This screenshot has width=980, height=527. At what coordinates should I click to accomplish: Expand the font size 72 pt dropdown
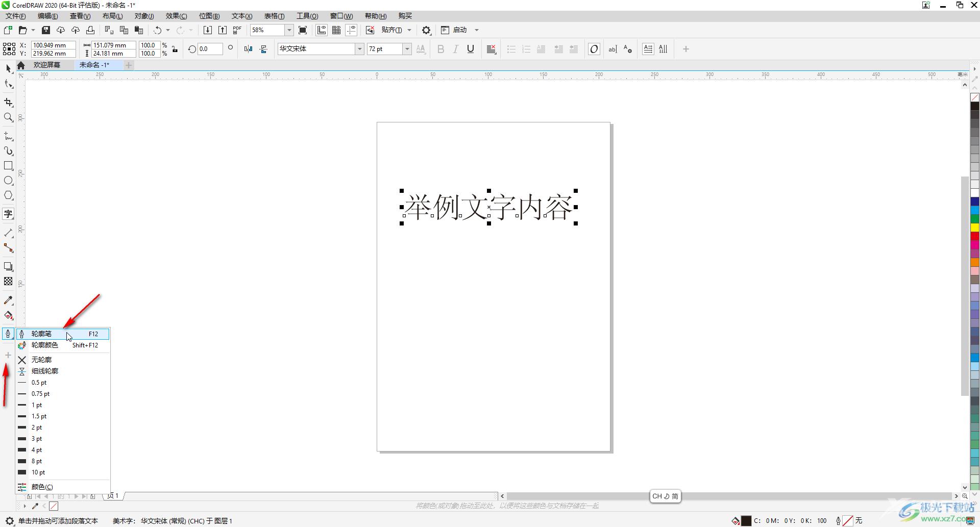[x=407, y=49]
